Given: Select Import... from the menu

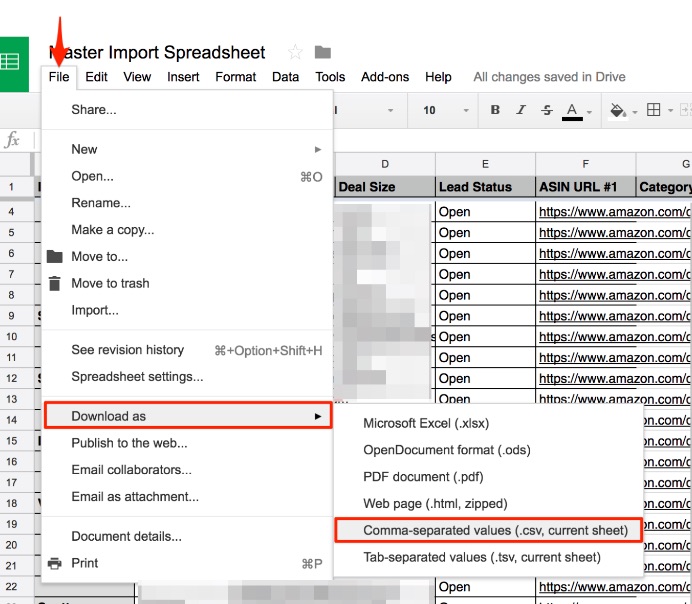Looking at the screenshot, I should tap(188, 310).
